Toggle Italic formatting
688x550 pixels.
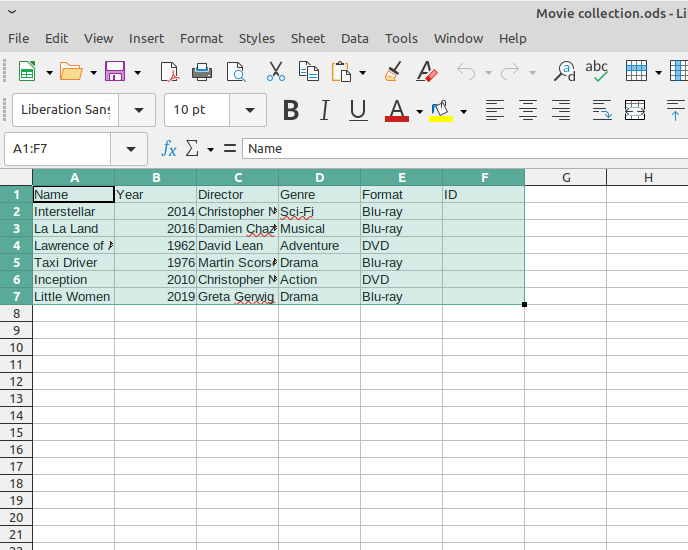coord(324,110)
